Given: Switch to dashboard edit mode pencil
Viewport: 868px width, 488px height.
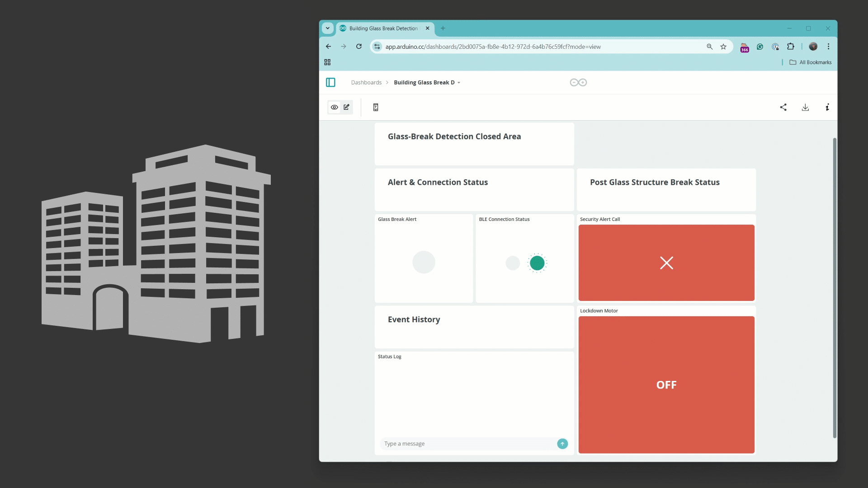Looking at the screenshot, I should [346, 107].
